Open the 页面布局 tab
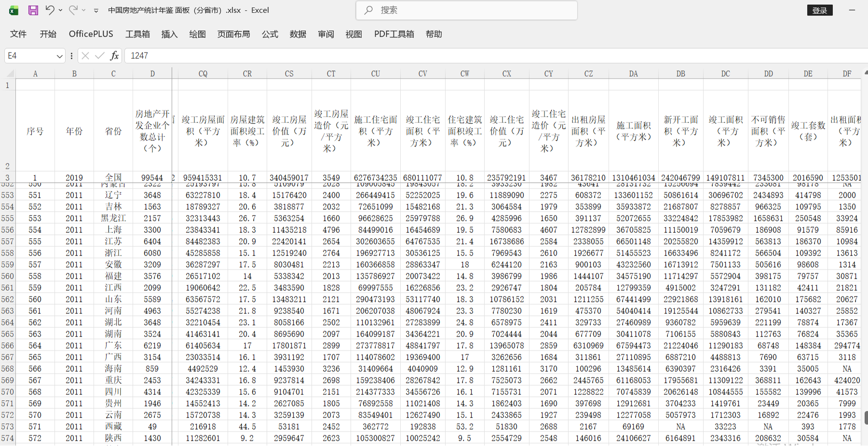 click(x=233, y=34)
